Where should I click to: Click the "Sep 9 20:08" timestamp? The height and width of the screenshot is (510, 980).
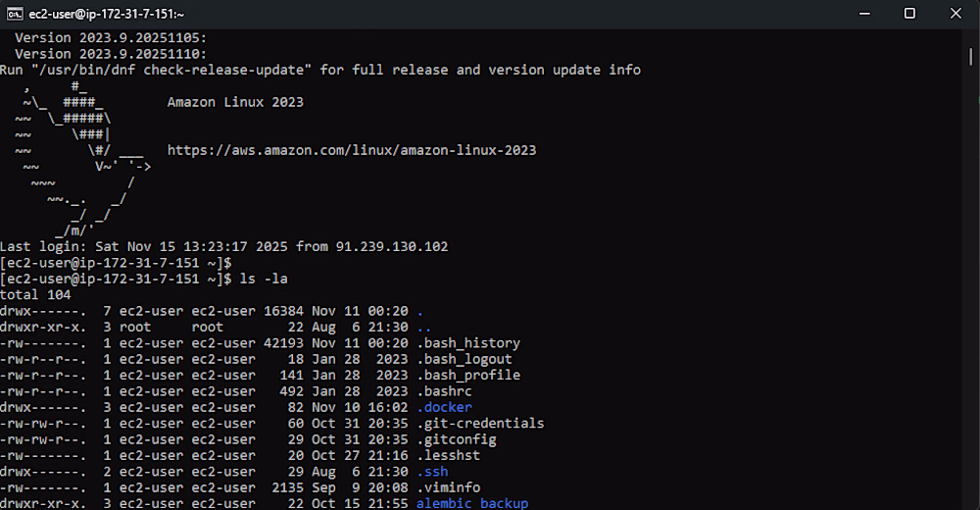[x=360, y=487]
